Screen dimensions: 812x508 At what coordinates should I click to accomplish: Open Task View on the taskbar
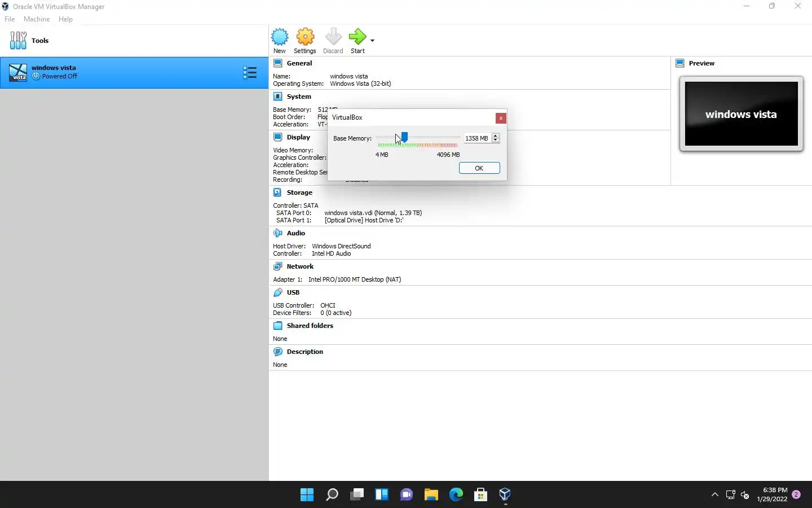[357, 495]
